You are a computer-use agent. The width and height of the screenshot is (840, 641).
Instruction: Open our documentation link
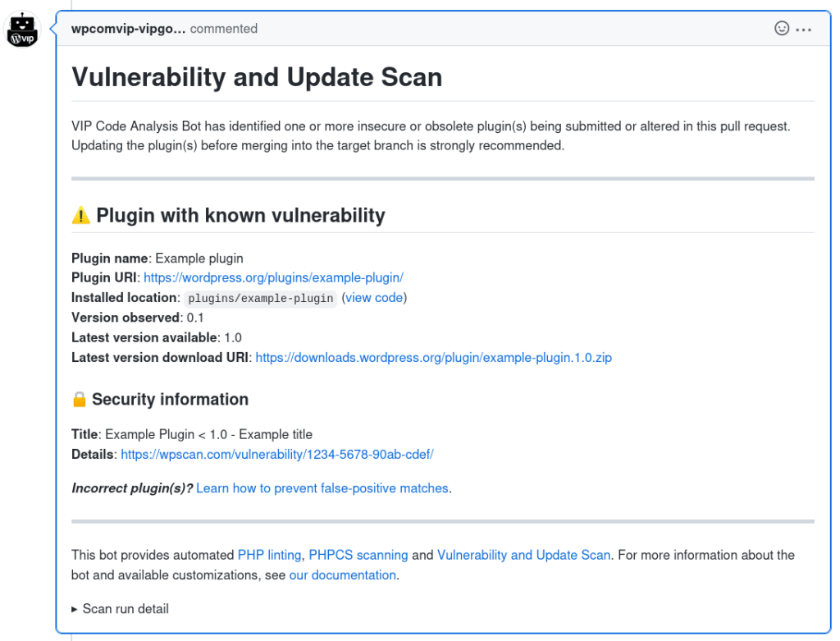click(343, 575)
